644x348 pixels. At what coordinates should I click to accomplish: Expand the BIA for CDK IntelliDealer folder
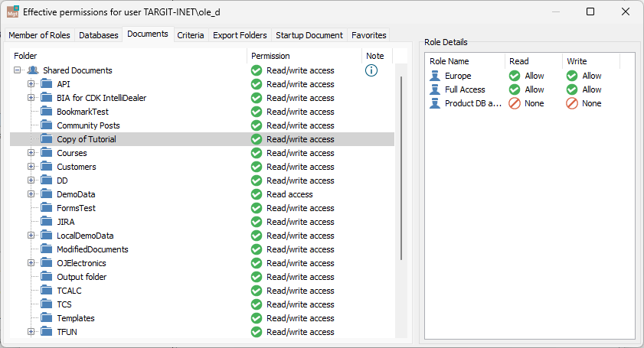[x=31, y=98]
